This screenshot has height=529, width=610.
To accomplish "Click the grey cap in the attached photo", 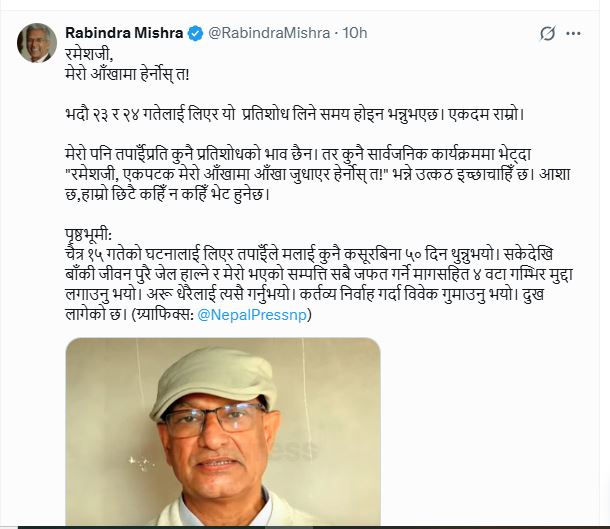I will coord(213,382).
